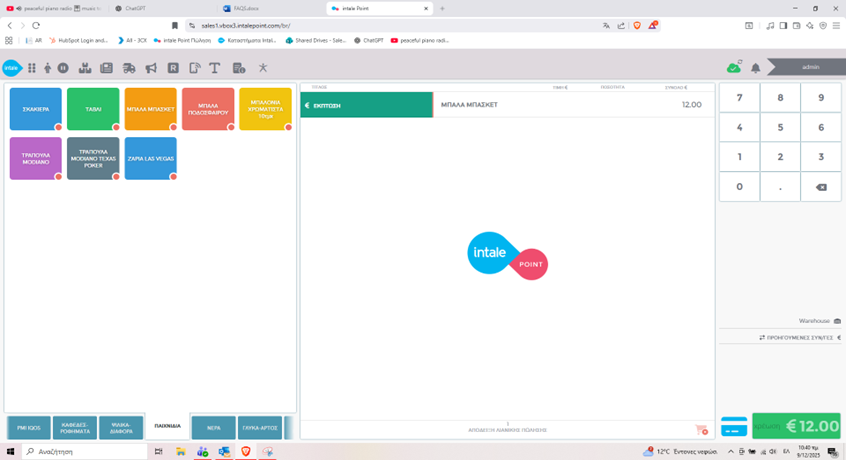
Task: Open the warehouse boxes icon in the toolbar
Action: 85,68
